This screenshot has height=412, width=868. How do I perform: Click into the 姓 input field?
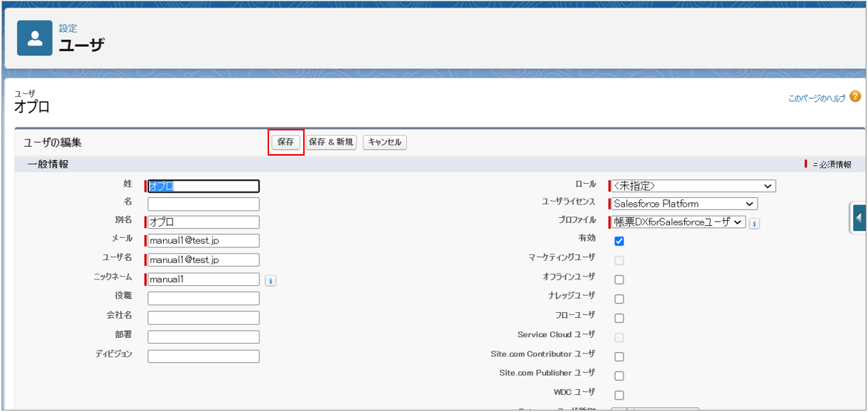204,187
